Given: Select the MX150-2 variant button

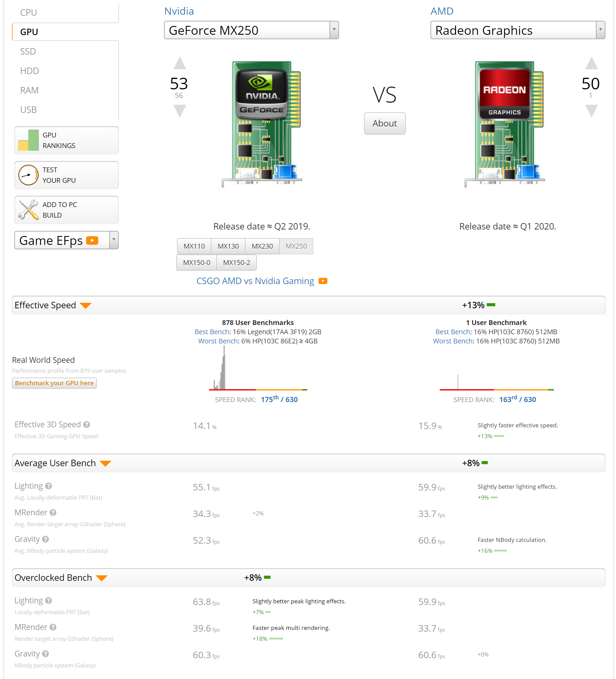Looking at the screenshot, I should pyautogui.click(x=237, y=263).
